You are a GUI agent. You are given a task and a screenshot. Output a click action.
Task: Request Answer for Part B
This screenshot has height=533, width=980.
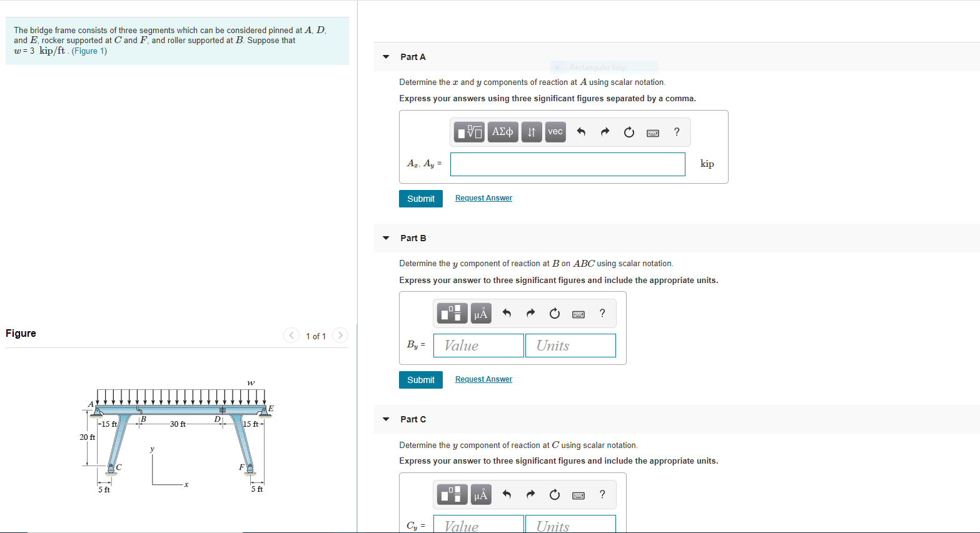point(483,379)
